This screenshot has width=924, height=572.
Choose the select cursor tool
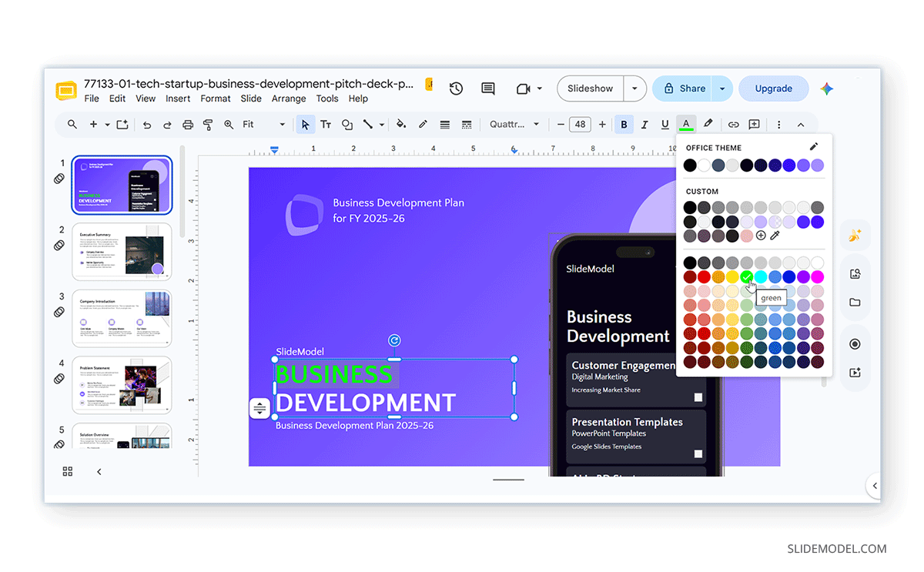306,124
